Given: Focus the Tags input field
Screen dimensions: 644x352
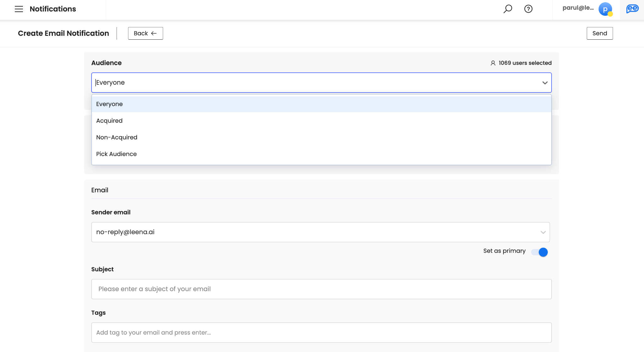Looking at the screenshot, I should coord(321,332).
